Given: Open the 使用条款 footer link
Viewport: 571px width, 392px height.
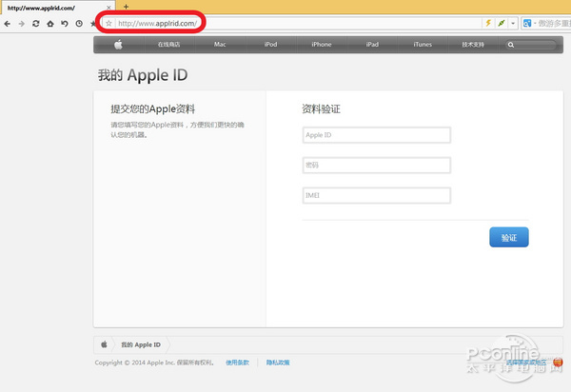Looking at the screenshot, I should click(237, 363).
